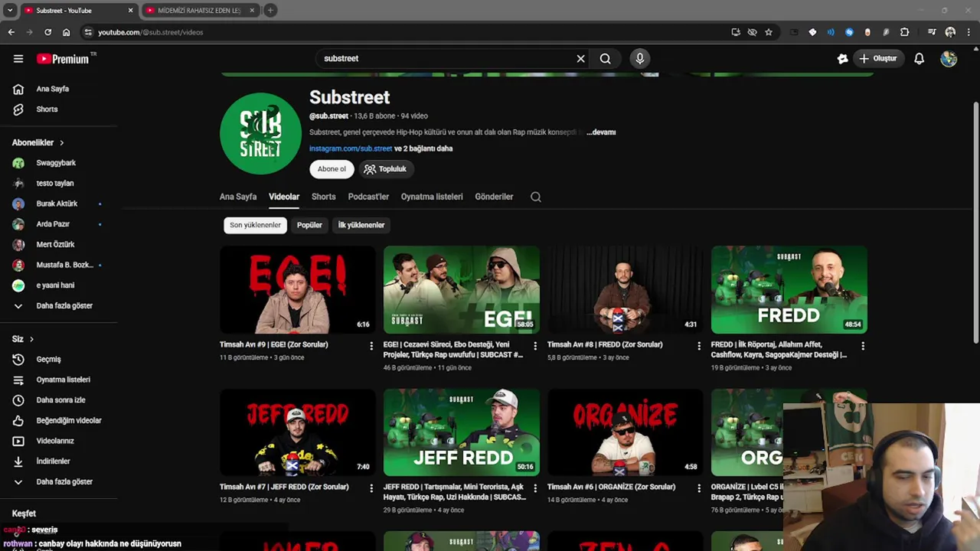This screenshot has width=980, height=551.
Task: Open options menu for Timsah Avı #6 video
Action: click(x=699, y=488)
